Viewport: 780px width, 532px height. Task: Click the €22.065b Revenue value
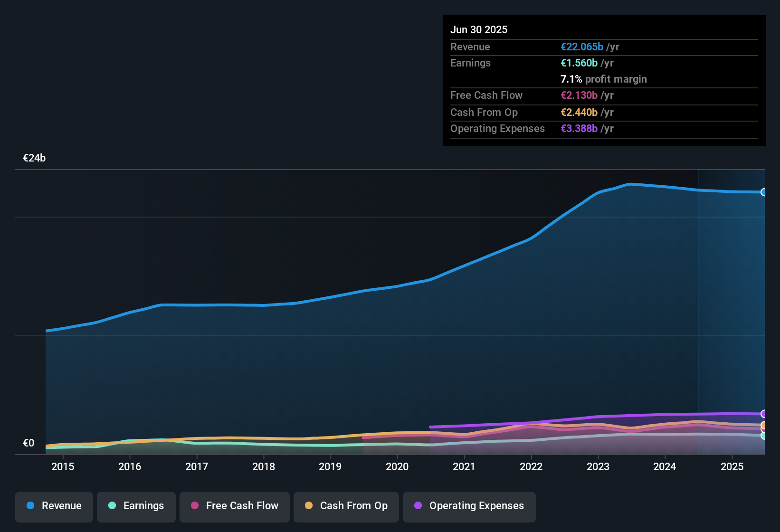pos(581,47)
